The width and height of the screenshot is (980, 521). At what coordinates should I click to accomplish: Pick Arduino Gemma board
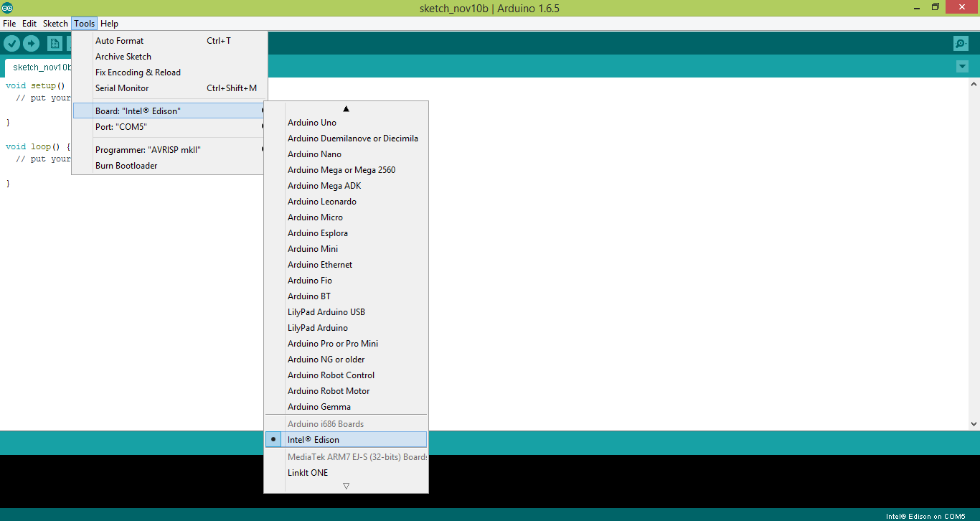pos(346,407)
